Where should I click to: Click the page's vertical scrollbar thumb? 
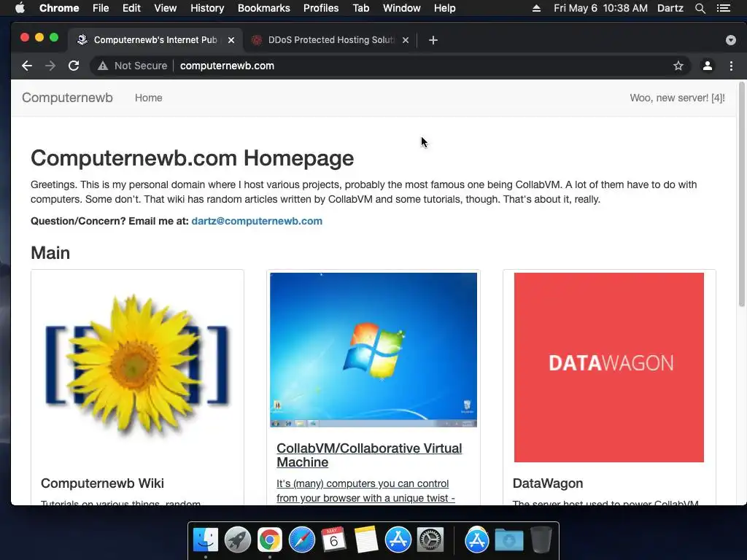(741, 194)
